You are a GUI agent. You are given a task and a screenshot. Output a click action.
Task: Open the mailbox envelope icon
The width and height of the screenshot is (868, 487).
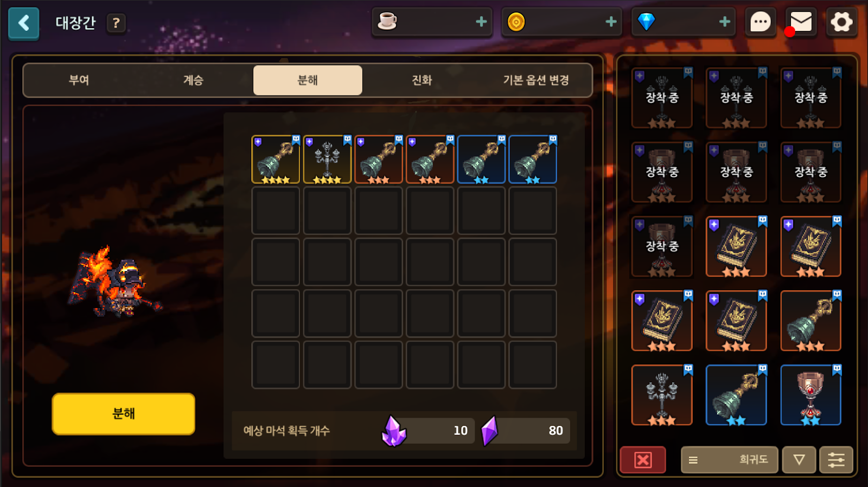(x=801, y=22)
